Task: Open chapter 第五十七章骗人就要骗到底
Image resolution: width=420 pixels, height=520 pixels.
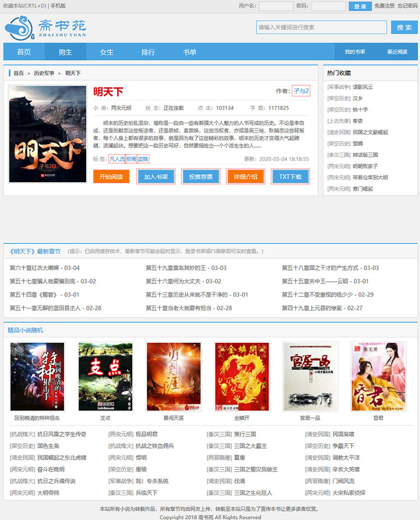Action: coord(43,281)
